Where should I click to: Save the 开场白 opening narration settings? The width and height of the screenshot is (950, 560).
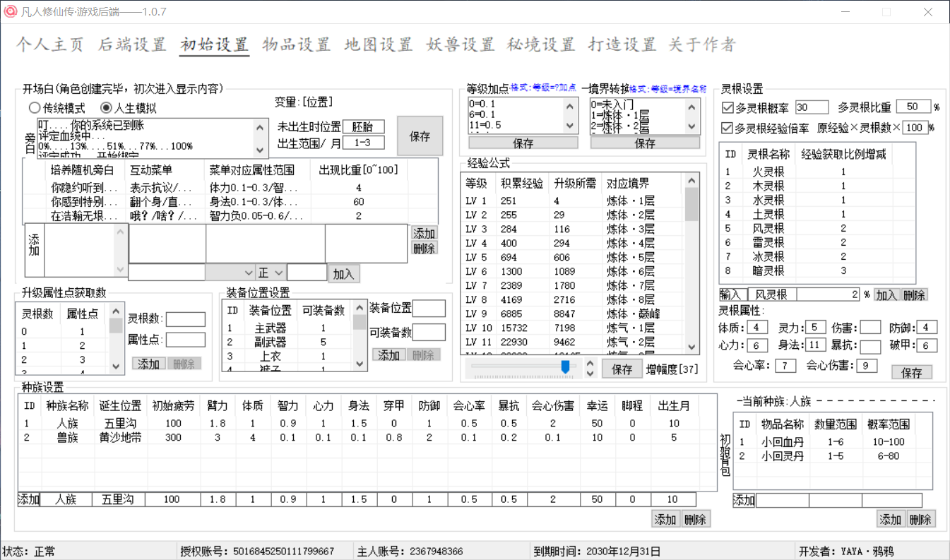(x=420, y=136)
